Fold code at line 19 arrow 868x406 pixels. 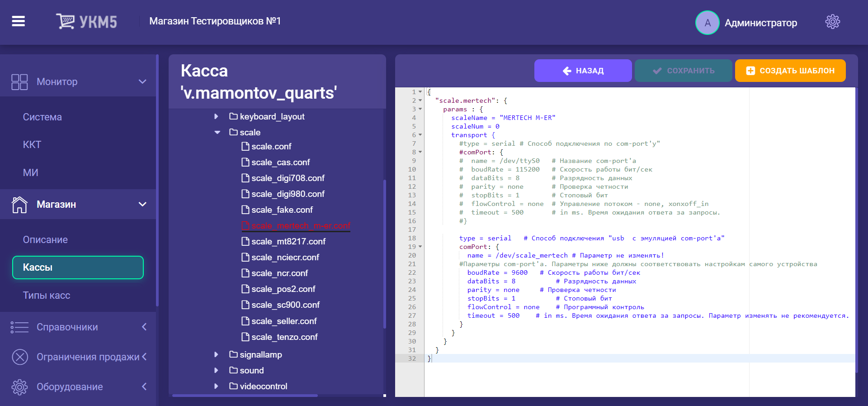tap(420, 247)
